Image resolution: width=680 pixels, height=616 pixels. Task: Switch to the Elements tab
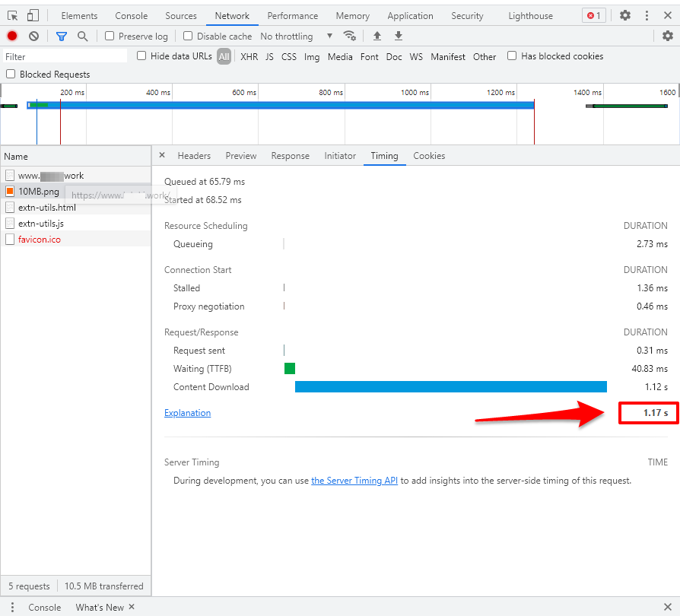[x=79, y=16]
